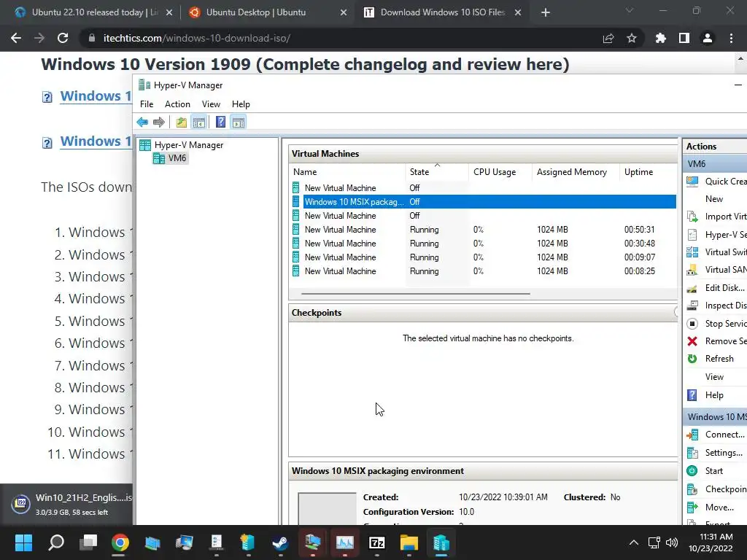Click the Up One Level folder icon
747x560 pixels.
coord(181,122)
